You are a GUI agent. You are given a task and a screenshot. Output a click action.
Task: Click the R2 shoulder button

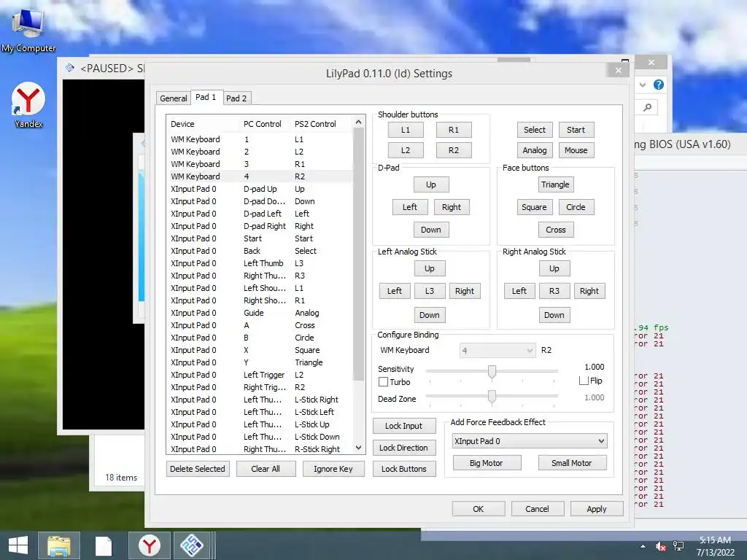[x=454, y=150]
